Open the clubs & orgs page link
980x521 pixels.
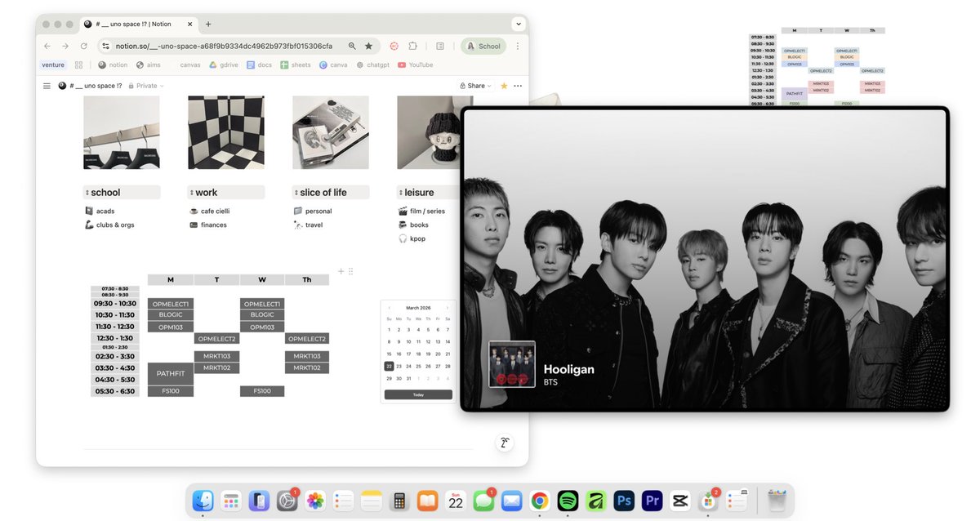click(x=109, y=225)
